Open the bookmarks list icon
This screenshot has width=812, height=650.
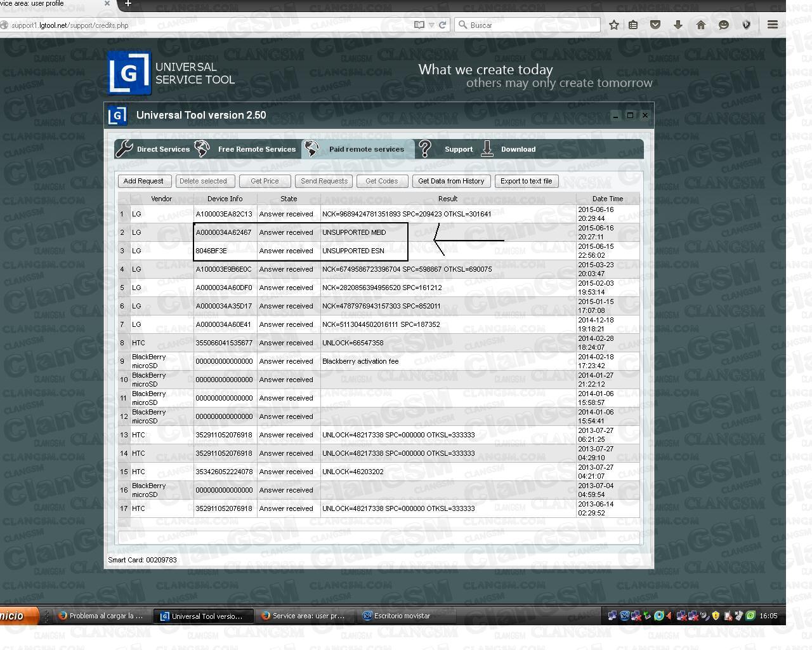click(x=633, y=25)
